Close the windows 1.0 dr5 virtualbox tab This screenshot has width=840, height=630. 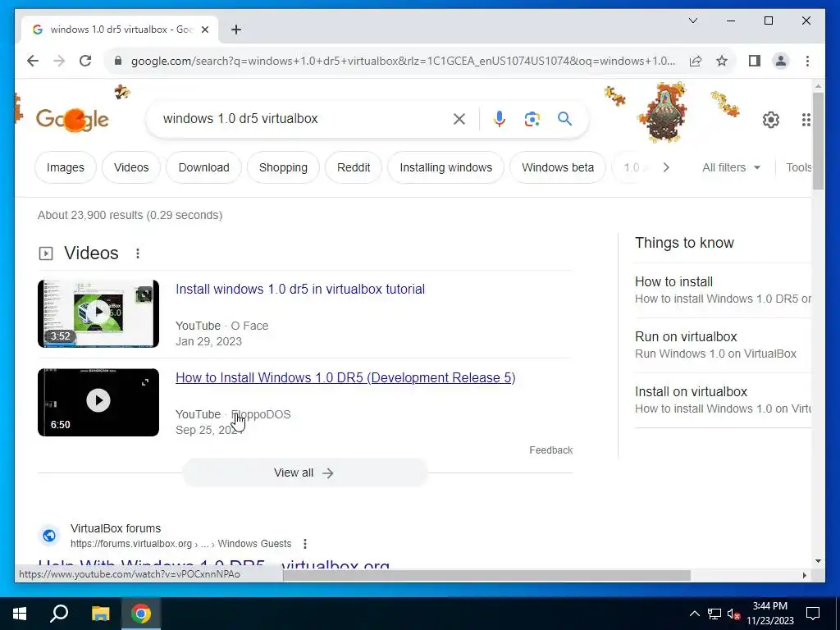tap(204, 30)
